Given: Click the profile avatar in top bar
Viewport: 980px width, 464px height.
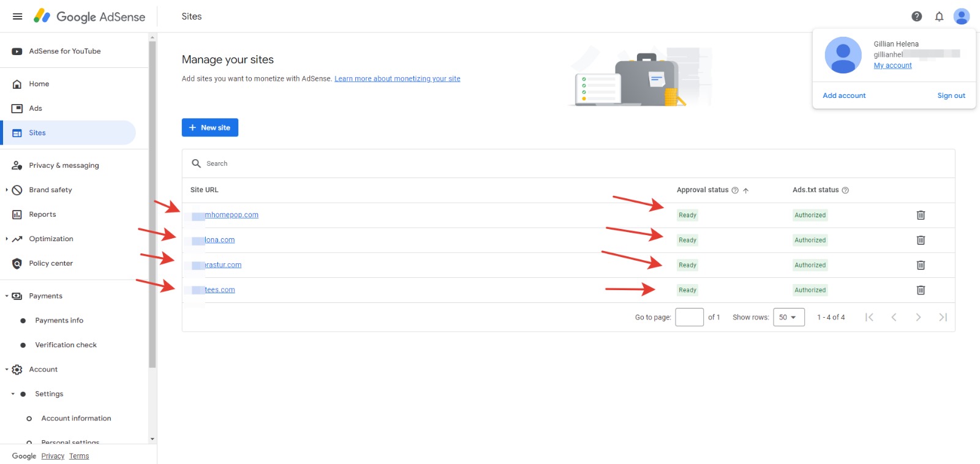Looking at the screenshot, I should (x=962, y=17).
